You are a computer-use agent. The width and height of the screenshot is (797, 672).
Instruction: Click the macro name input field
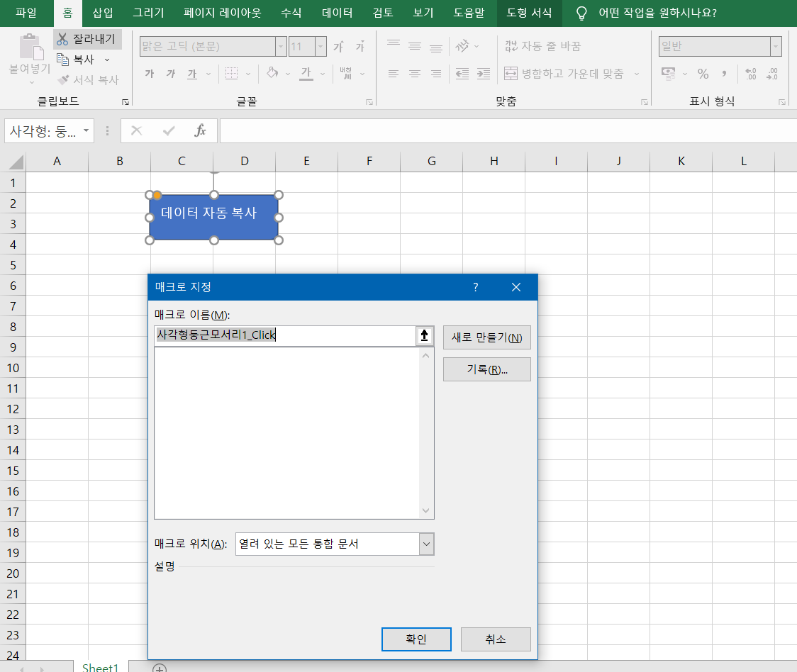tap(284, 336)
